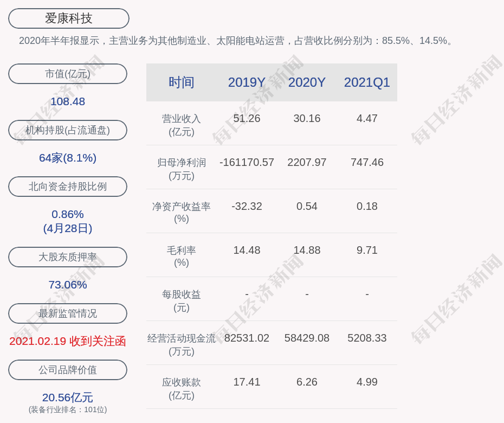Select the 2021Q1 column header

point(367,82)
